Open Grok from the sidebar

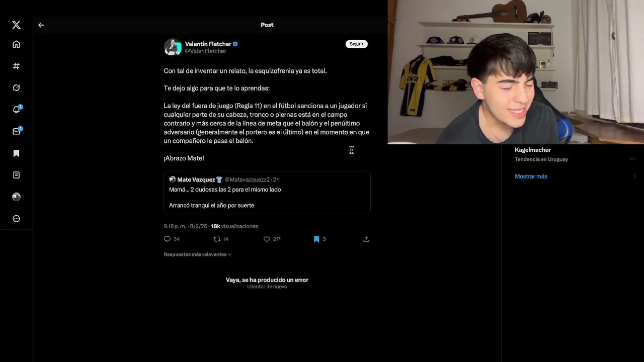click(x=16, y=88)
